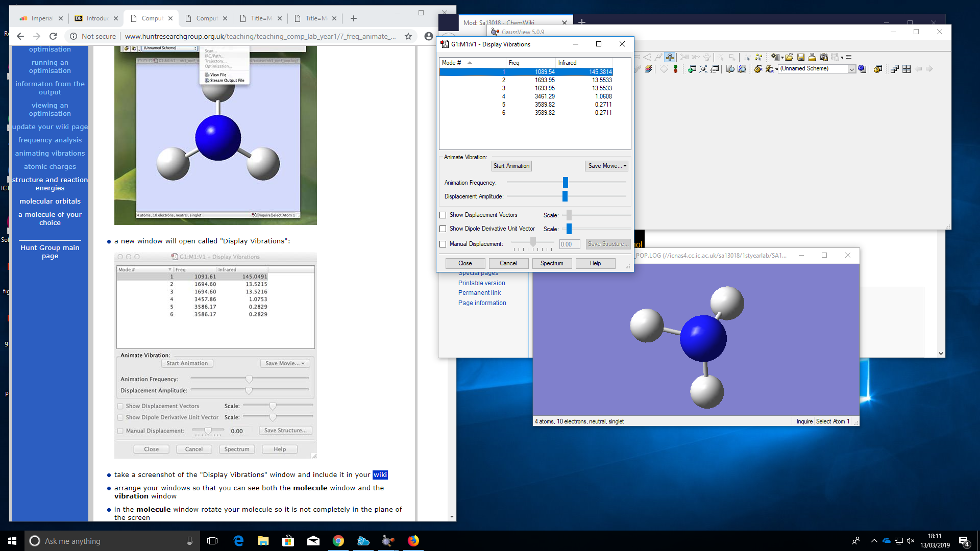The image size is (980, 551).
Task: Open the Save Movie dropdown
Action: (x=606, y=166)
